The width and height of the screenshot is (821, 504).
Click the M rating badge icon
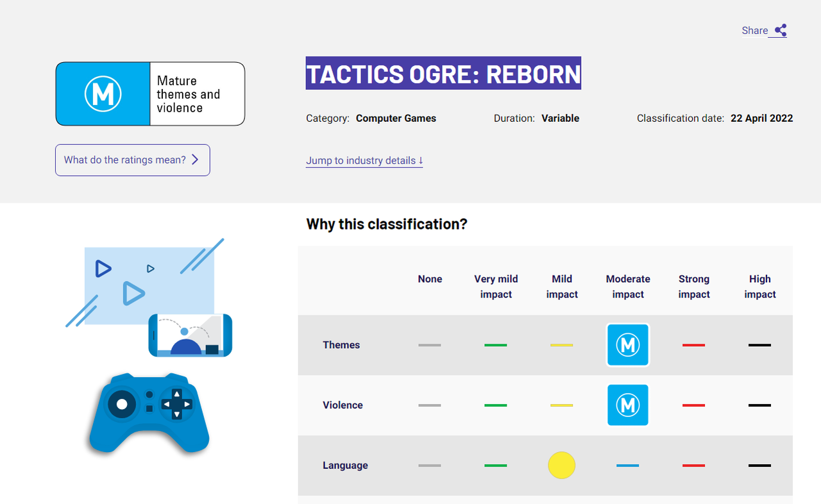click(x=103, y=94)
